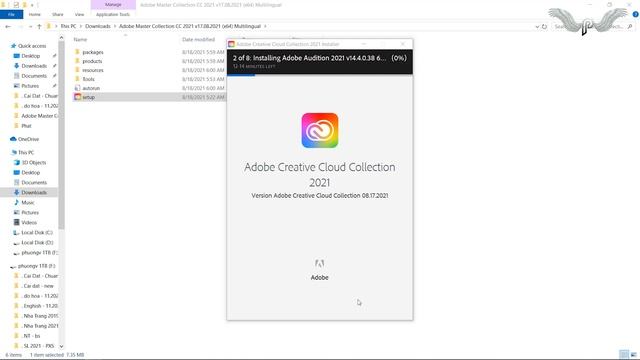Open the resources folder

93,70
